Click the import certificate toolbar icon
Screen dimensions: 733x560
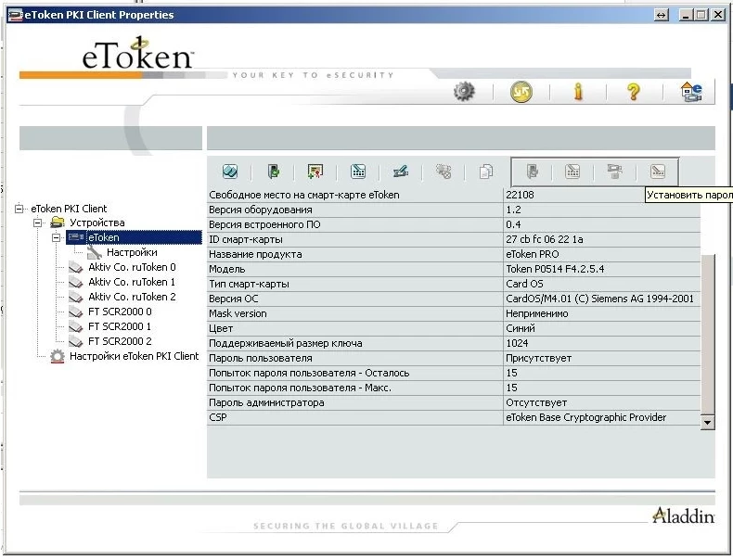tap(315, 172)
